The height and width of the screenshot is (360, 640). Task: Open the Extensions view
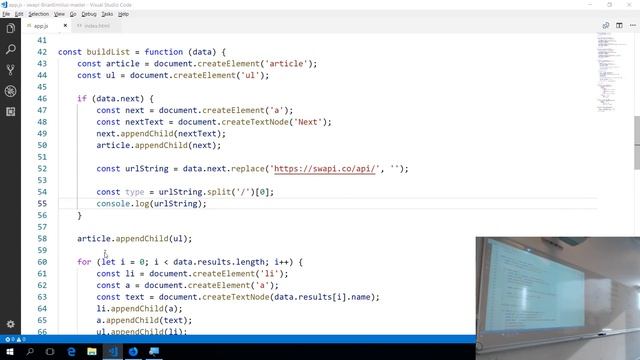11,111
